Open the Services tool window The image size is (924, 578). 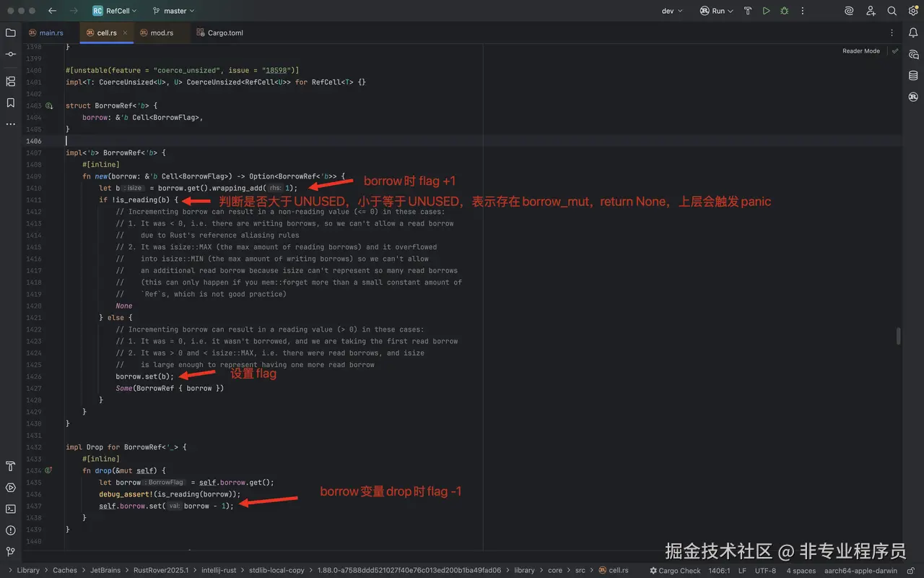click(x=11, y=488)
